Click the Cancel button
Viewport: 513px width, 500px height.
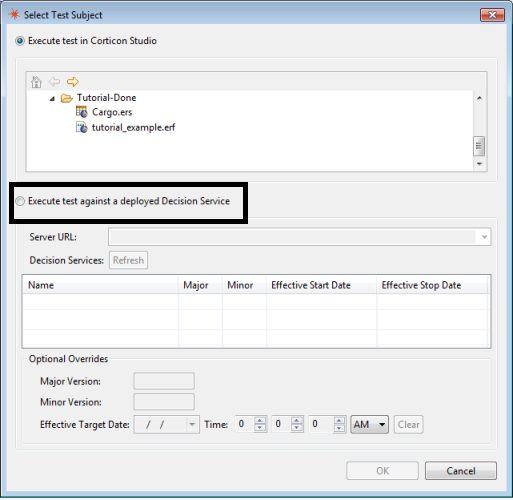click(x=461, y=471)
